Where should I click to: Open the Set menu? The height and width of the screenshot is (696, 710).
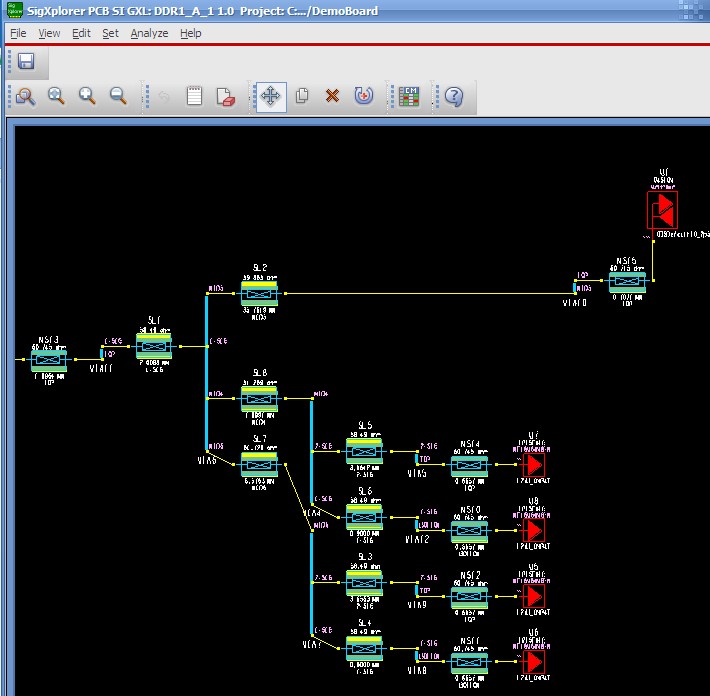[110, 33]
